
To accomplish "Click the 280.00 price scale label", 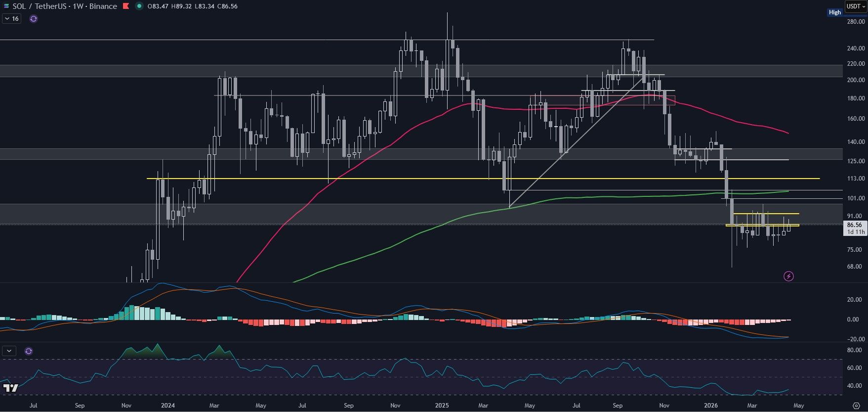I will point(856,22).
